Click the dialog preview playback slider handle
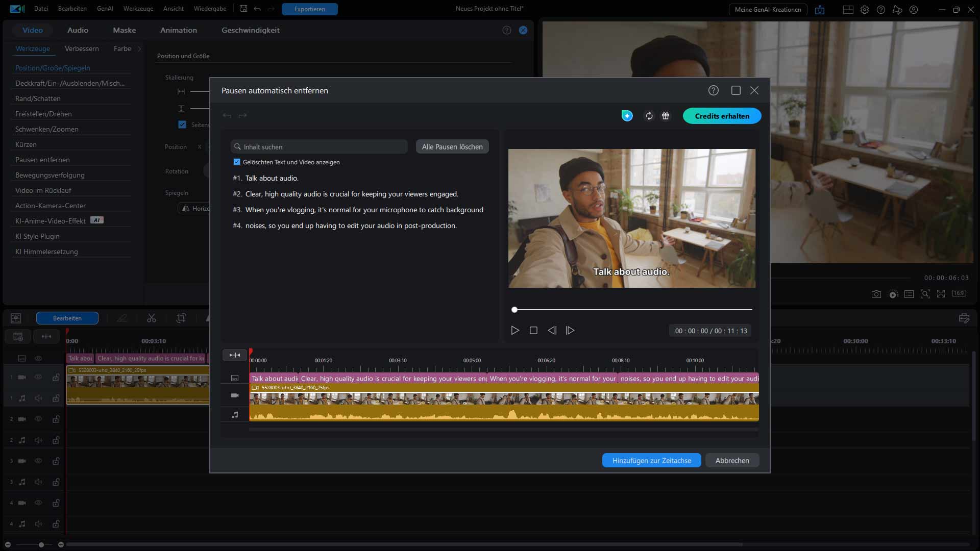980x551 pixels. coord(514,310)
